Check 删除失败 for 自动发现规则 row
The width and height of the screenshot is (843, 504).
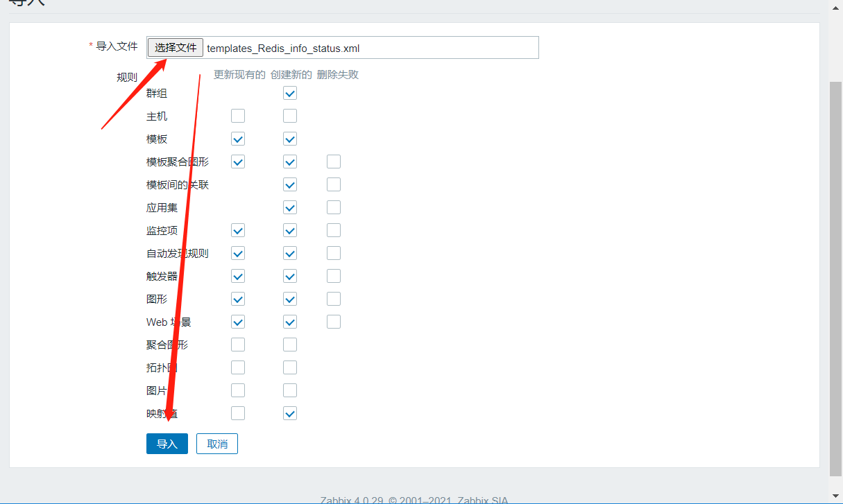pos(334,254)
